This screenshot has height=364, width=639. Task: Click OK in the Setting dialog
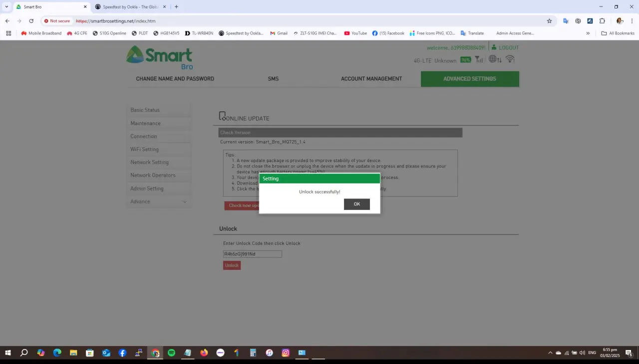[357, 204]
